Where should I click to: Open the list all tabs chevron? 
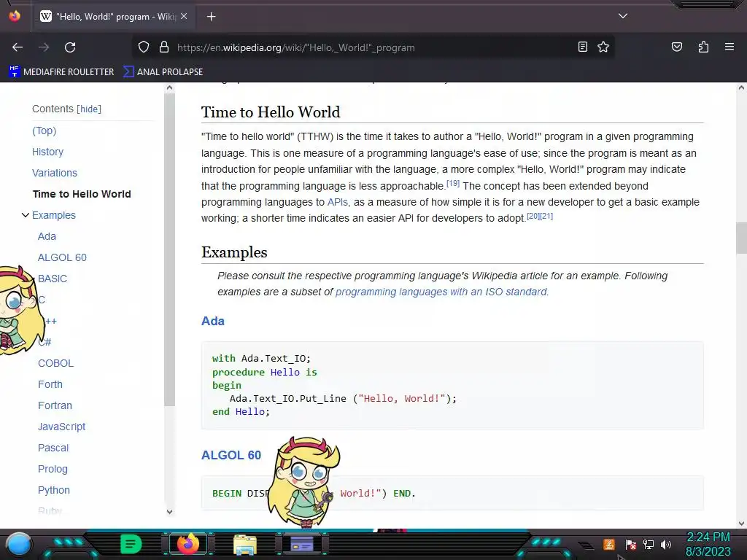tap(623, 16)
